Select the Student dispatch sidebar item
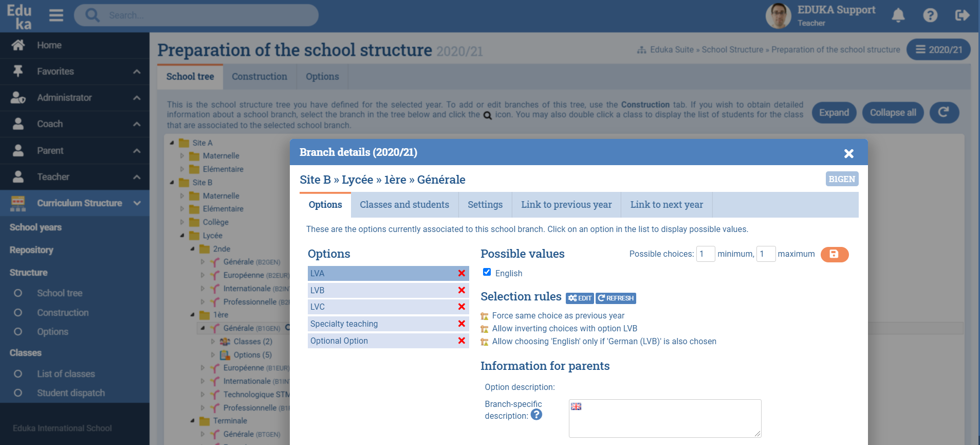This screenshot has width=980, height=445. pyautogui.click(x=71, y=393)
